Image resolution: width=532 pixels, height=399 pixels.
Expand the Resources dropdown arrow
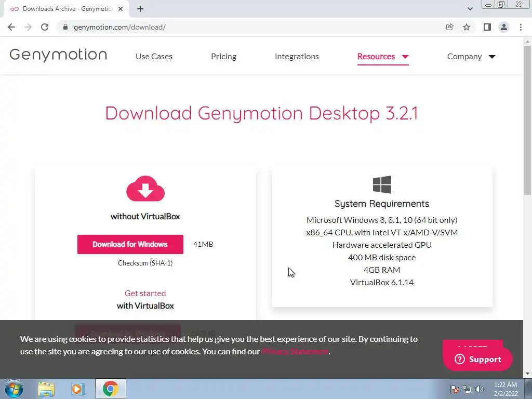[x=405, y=57]
